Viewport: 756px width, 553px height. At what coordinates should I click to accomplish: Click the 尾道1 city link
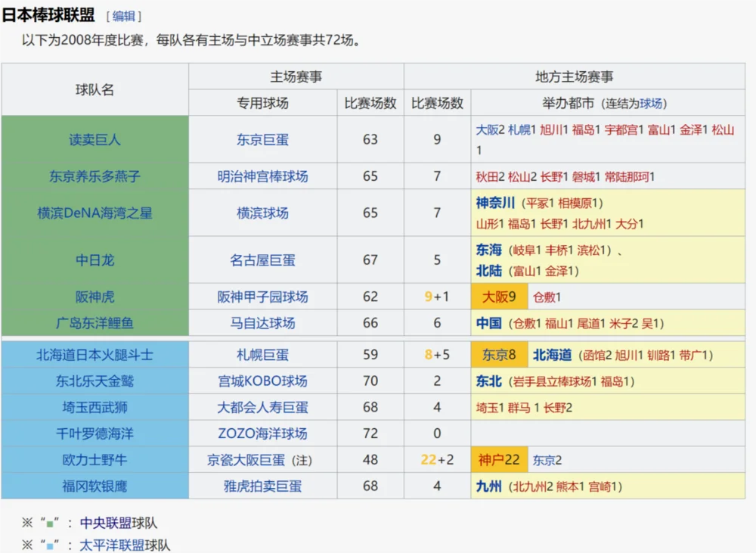tap(591, 323)
